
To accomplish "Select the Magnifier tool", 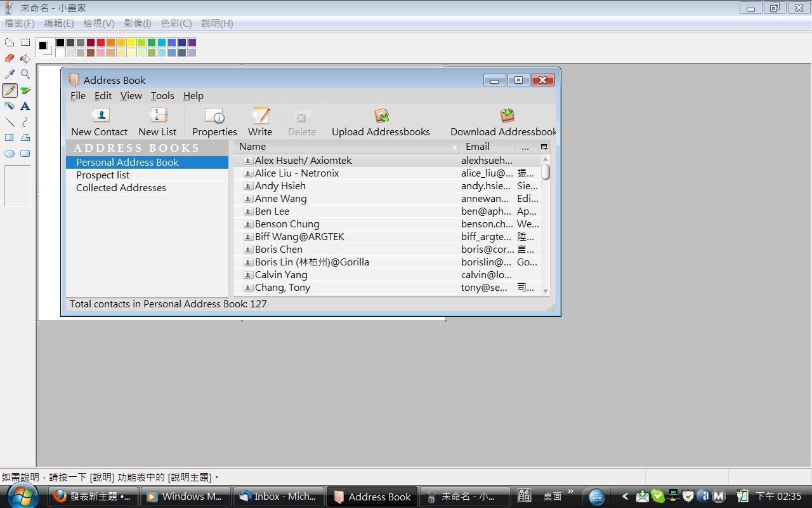I will [x=25, y=74].
